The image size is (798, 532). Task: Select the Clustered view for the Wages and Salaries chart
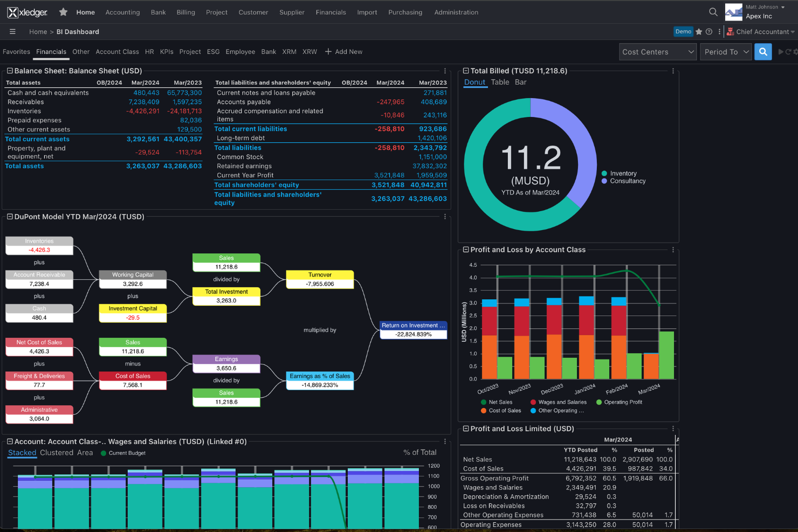click(57, 453)
